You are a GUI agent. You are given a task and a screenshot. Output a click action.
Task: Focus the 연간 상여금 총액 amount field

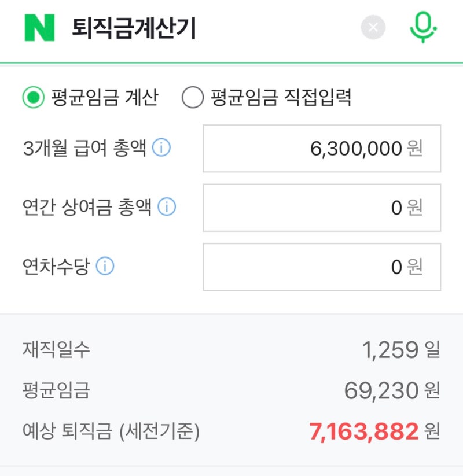[322, 208]
